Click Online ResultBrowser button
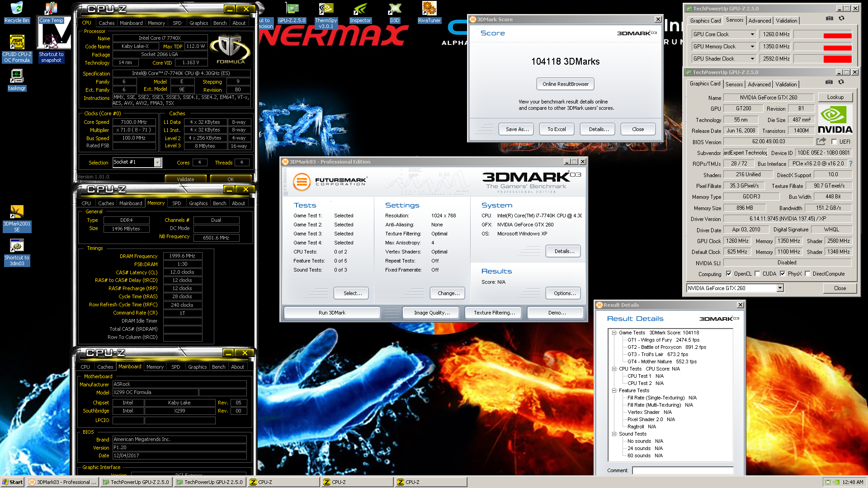Screen dimensions: 868x488 pos(566,84)
